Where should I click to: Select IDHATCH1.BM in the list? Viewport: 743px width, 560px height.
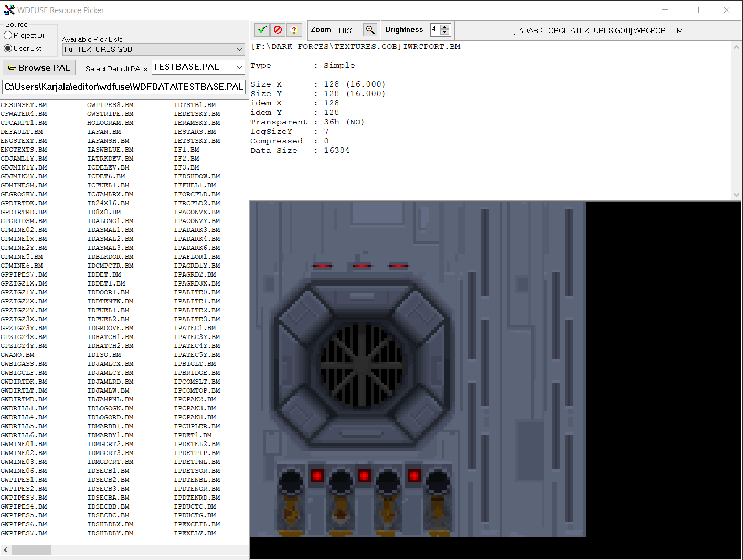pyautogui.click(x=110, y=337)
